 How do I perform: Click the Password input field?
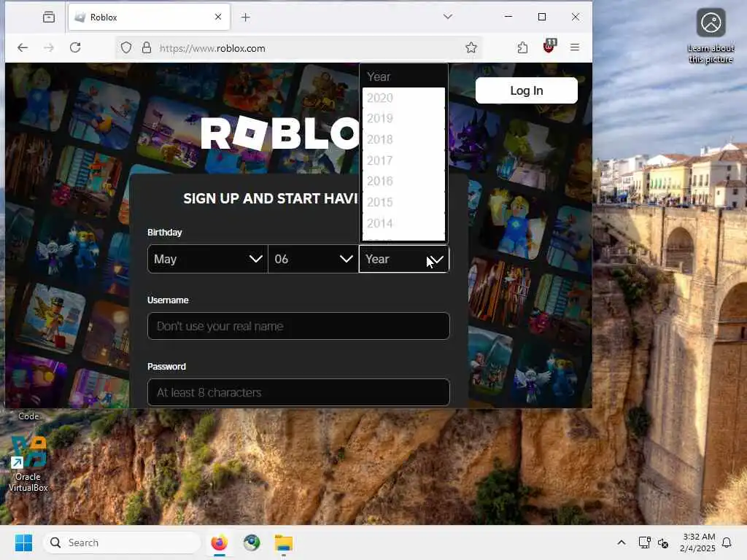[298, 392]
